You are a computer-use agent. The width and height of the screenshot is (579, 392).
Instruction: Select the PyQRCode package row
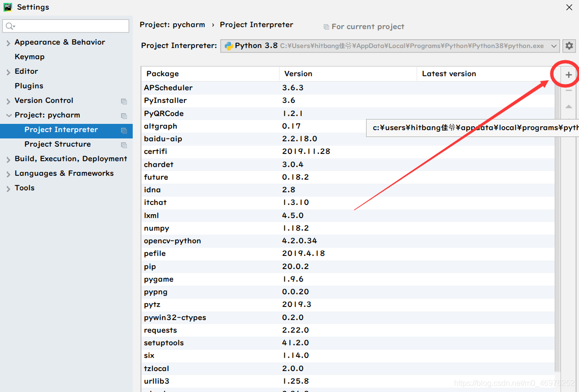(x=348, y=113)
